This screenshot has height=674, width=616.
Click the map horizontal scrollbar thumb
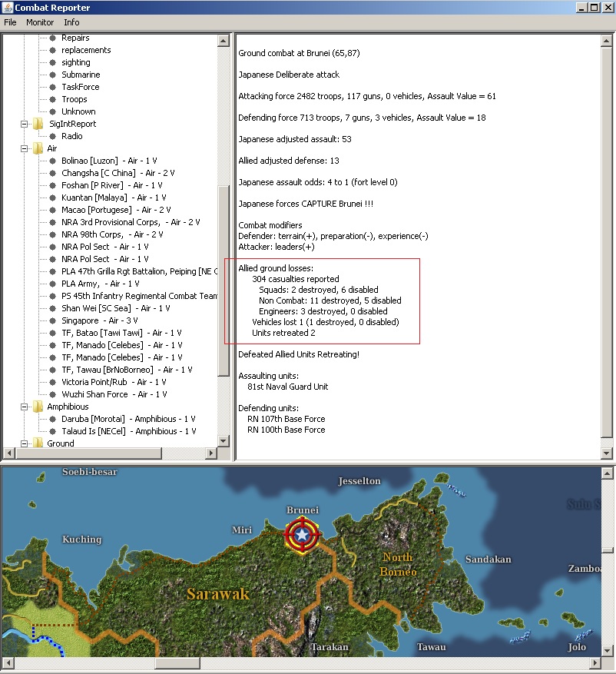(x=177, y=663)
